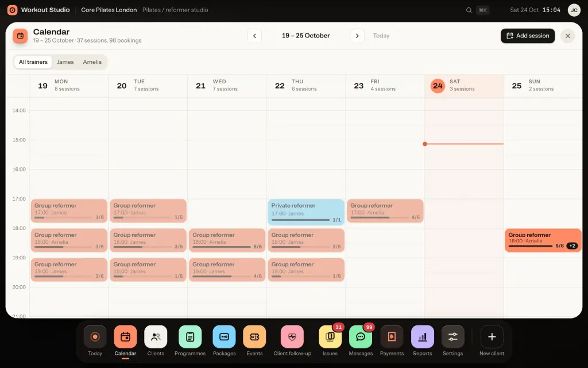The height and width of the screenshot is (368, 588).
Task: Click the Sunday session 6/6 capacity bar
Action: (x=530, y=246)
